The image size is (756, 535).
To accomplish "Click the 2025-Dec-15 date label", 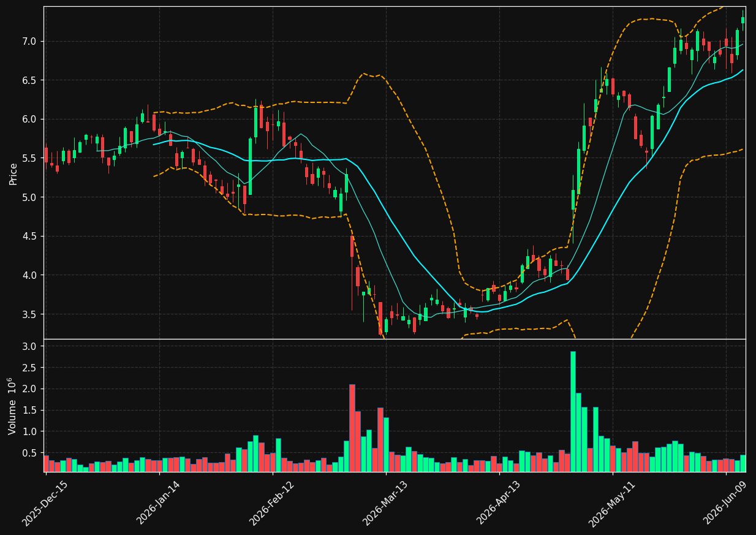I will point(45,503).
